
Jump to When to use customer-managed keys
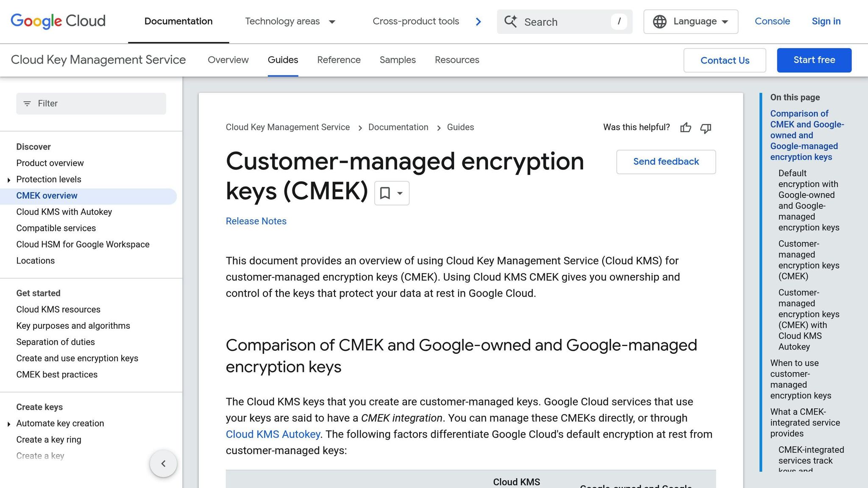tap(801, 379)
